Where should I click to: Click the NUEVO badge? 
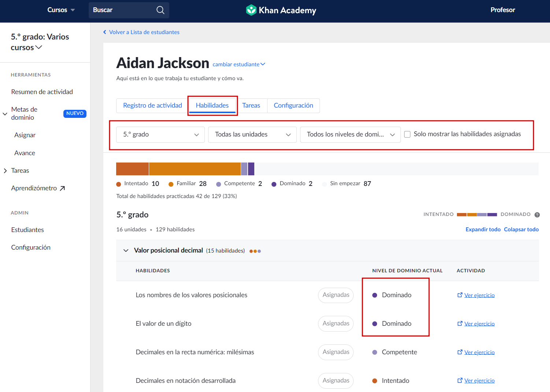click(x=75, y=113)
